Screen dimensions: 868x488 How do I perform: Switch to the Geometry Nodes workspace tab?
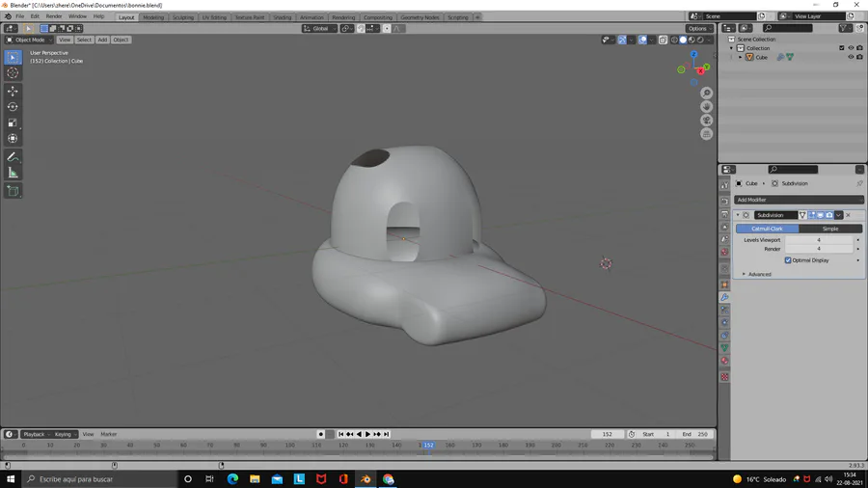tap(420, 17)
